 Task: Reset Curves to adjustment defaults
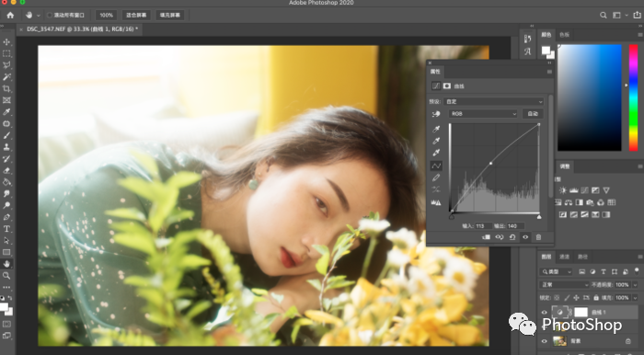[512, 237]
